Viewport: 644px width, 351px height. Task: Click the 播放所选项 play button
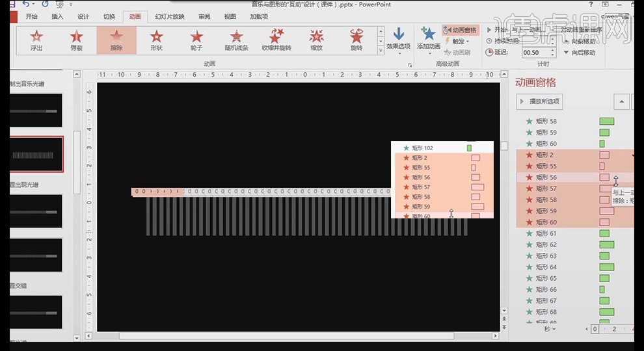pos(539,101)
